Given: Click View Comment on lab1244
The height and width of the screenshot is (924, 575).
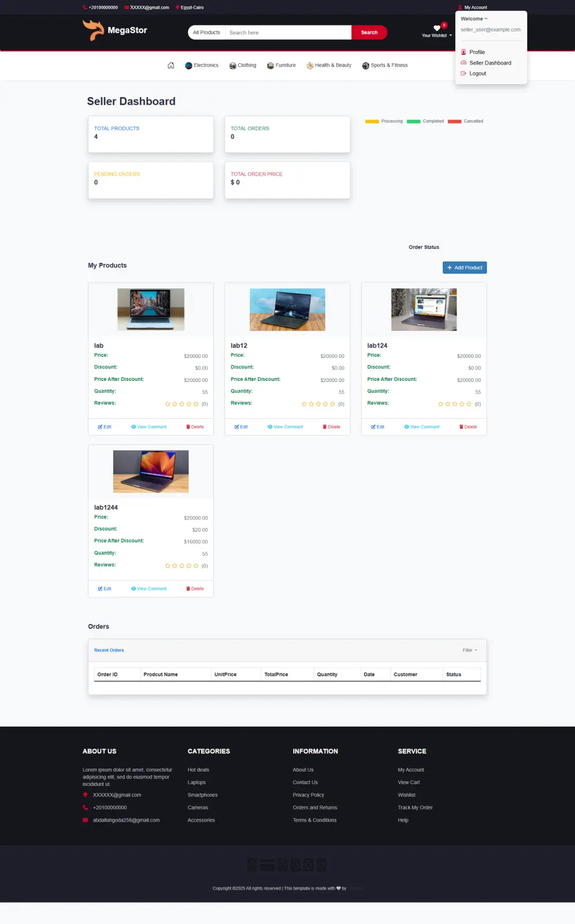Looking at the screenshot, I should coord(149,589).
